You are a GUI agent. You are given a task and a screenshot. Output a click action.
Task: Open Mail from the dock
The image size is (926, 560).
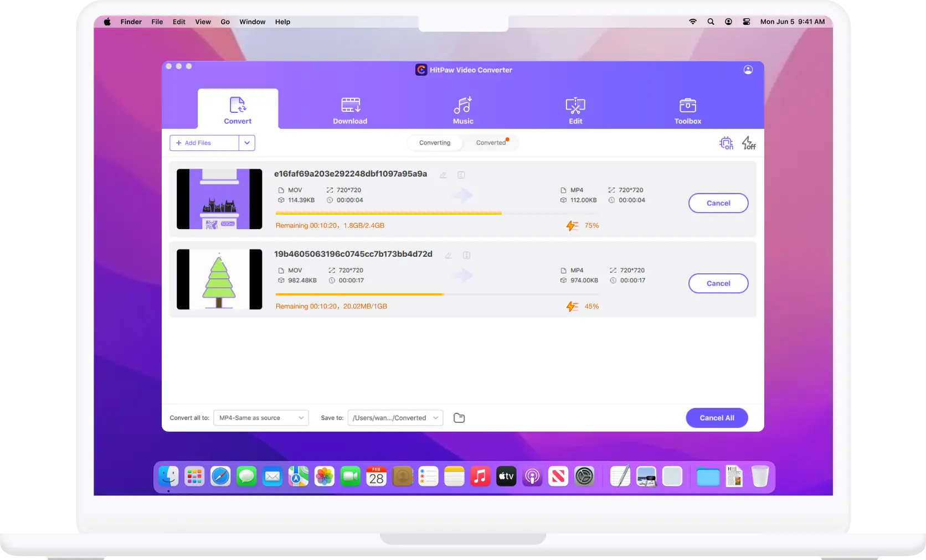(x=272, y=476)
